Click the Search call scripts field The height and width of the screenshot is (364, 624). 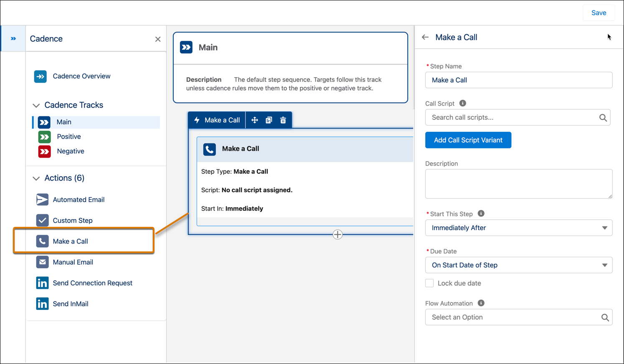(x=518, y=118)
